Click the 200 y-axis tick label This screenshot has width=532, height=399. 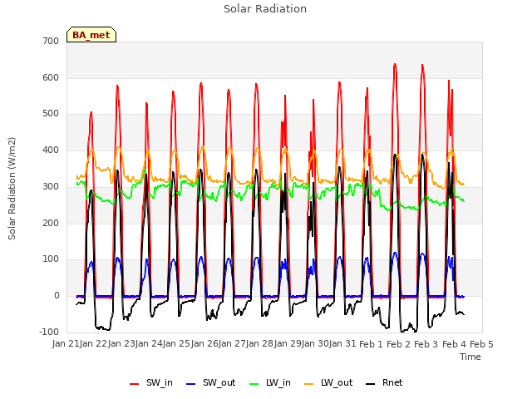(51, 223)
